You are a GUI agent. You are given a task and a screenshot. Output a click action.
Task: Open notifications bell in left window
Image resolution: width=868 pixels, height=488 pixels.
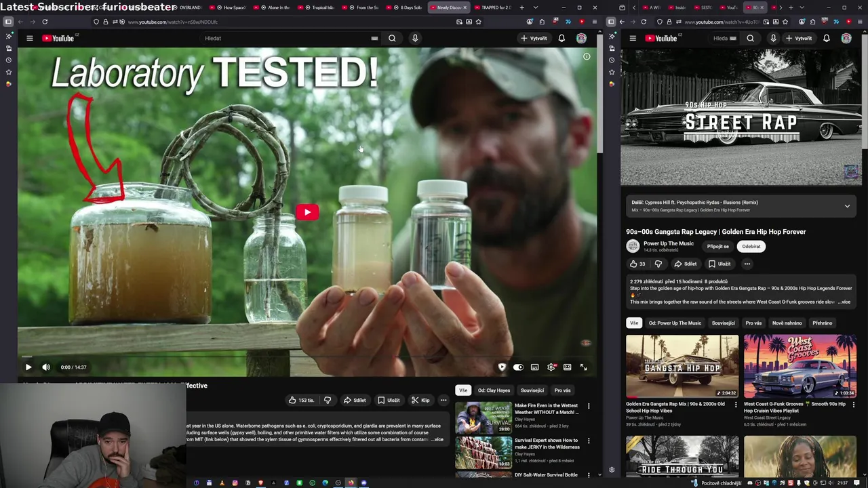pyautogui.click(x=561, y=38)
